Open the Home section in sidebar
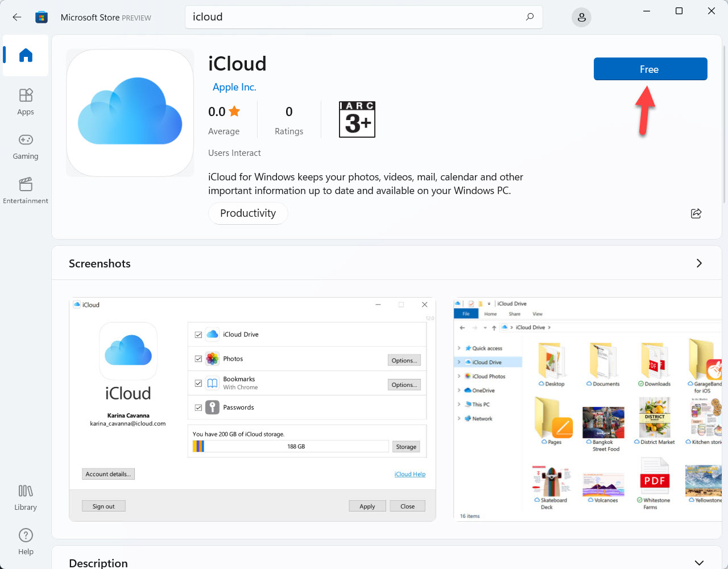This screenshot has height=569, width=728. 26,56
